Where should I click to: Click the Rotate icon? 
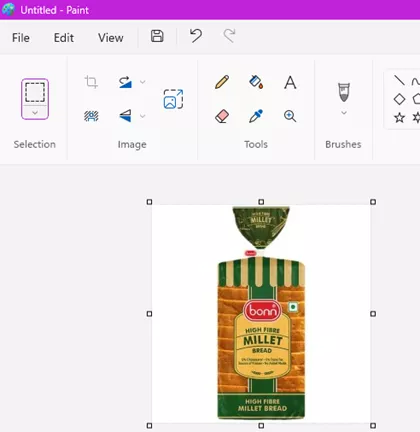(125, 82)
